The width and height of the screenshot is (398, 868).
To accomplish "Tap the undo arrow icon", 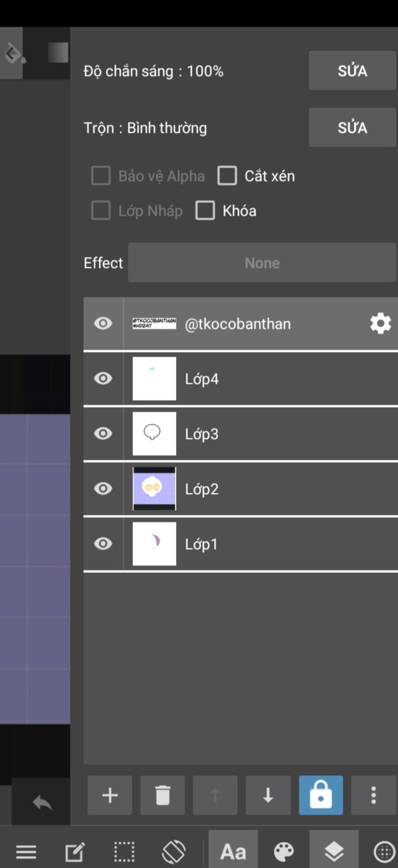I will tap(42, 803).
